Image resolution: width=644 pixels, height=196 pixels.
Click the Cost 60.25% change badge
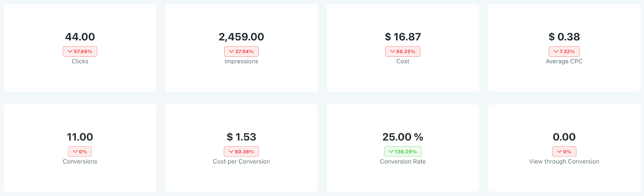pos(403,52)
